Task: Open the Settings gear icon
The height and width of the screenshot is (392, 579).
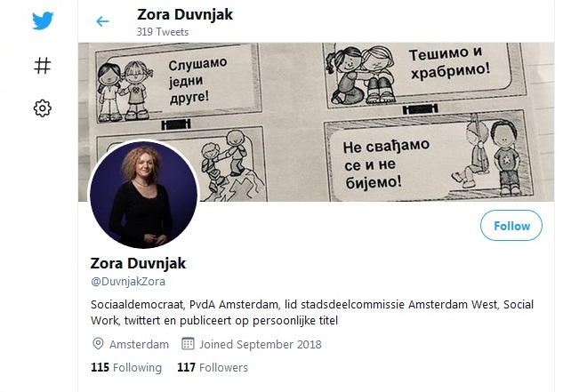Action: pos(43,108)
